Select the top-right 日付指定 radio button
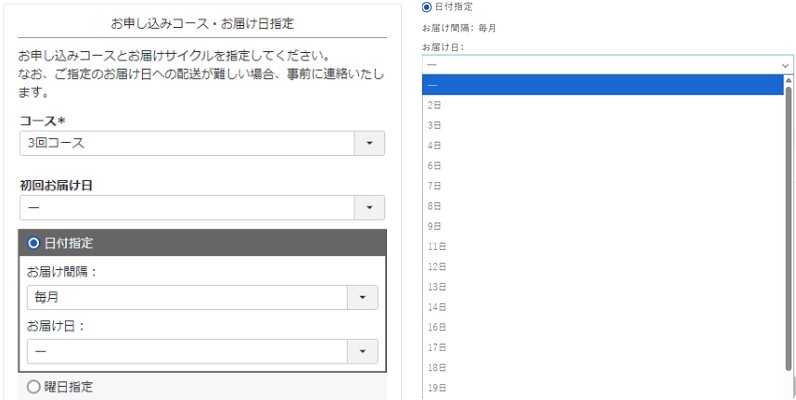 [x=427, y=7]
